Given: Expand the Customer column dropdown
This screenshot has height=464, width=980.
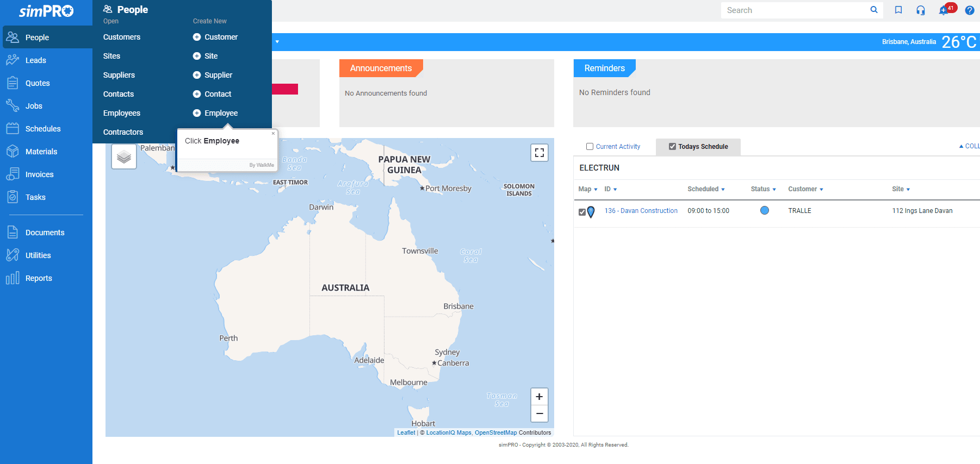Looking at the screenshot, I should click(805, 189).
